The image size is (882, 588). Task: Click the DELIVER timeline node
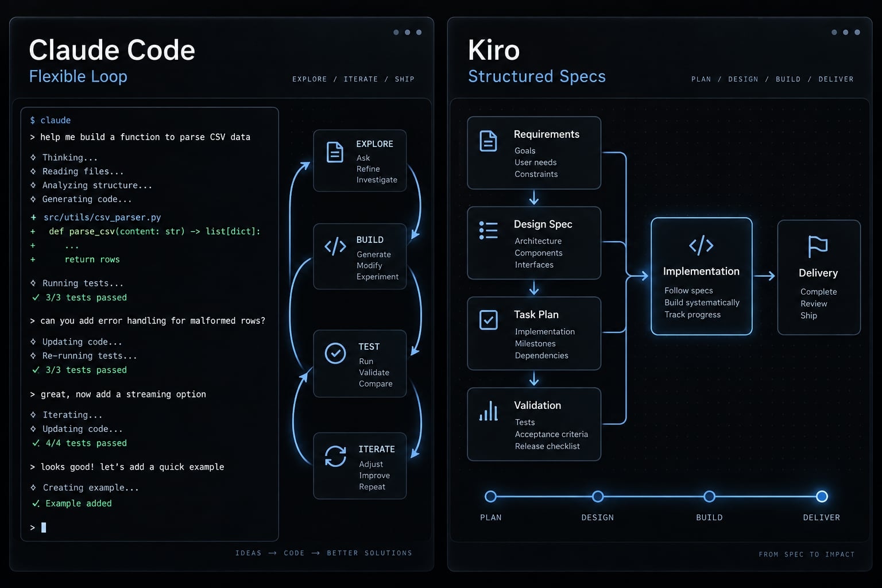[822, 496]
